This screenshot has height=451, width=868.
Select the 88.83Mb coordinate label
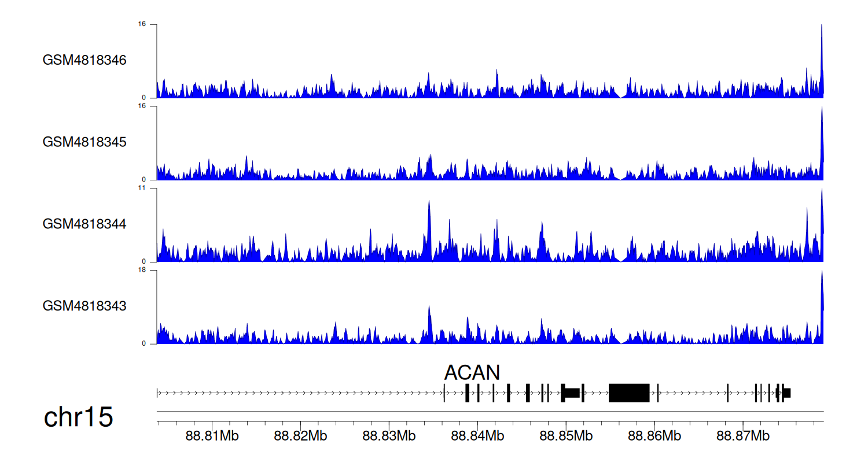(x=389, y=435)
